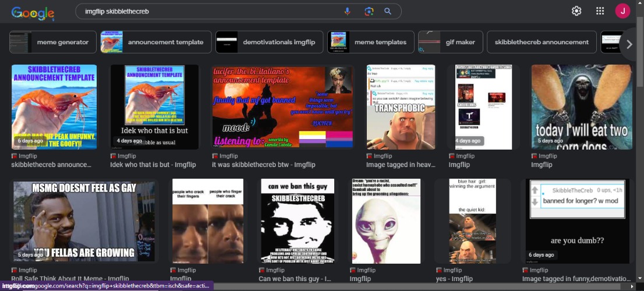
Task: Click Imgflip favicon under 'Can we ban this guy'
Action: pos(261,270)
